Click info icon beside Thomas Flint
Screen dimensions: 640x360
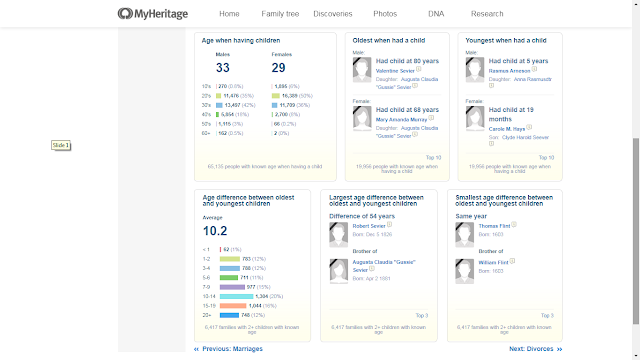[514, 225]
